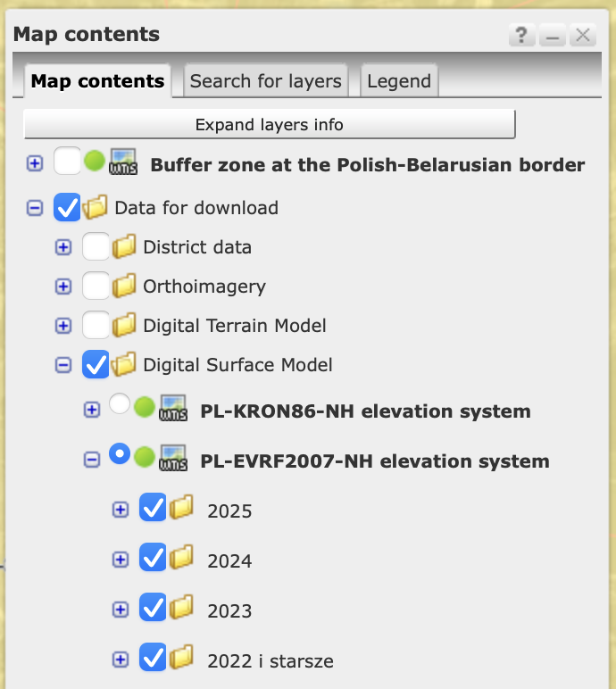
Task: Select the District data label
Action: point(197,247)
